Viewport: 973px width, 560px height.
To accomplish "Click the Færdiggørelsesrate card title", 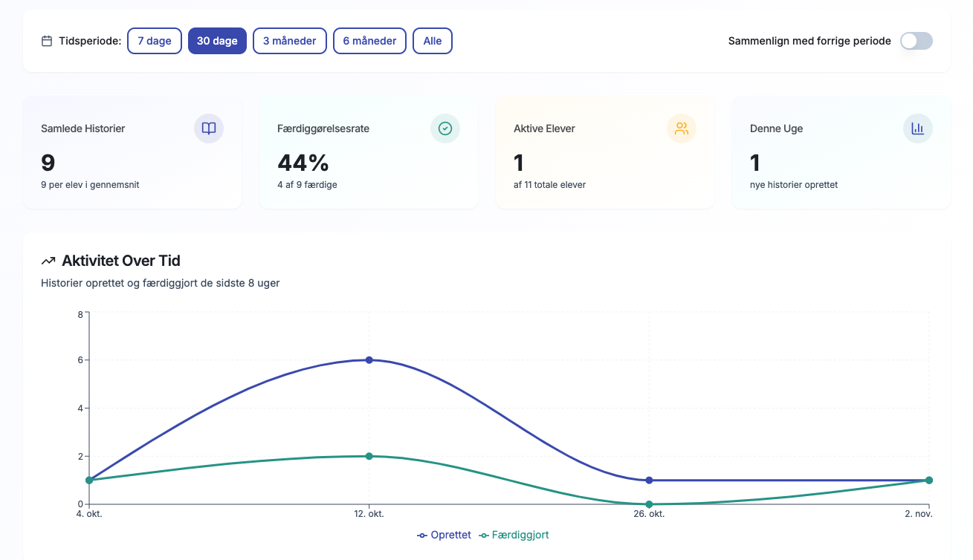I will (323, 128).
